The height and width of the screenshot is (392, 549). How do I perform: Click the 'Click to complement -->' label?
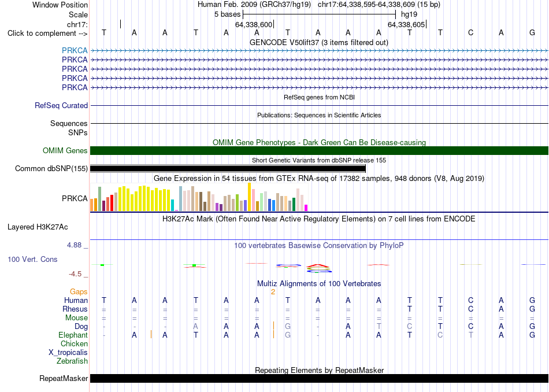pos(47,34)
